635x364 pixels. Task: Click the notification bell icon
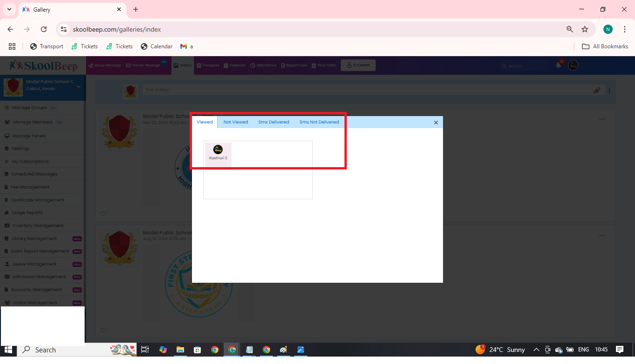pos(558,65)
